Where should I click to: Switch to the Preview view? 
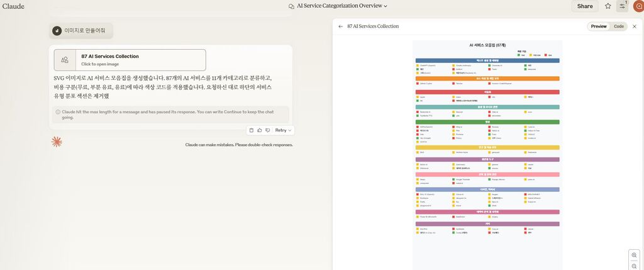pos(599,26)
